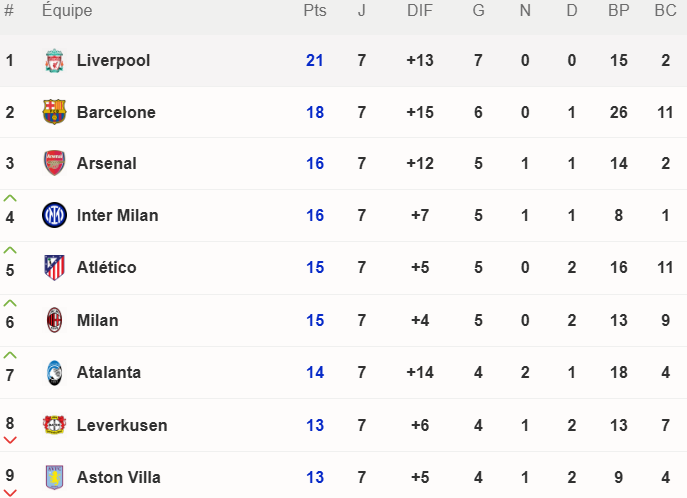Viewport: 687px width, 498px height.
Task: Click the Arsenal club crest
Action: point(54,163)
